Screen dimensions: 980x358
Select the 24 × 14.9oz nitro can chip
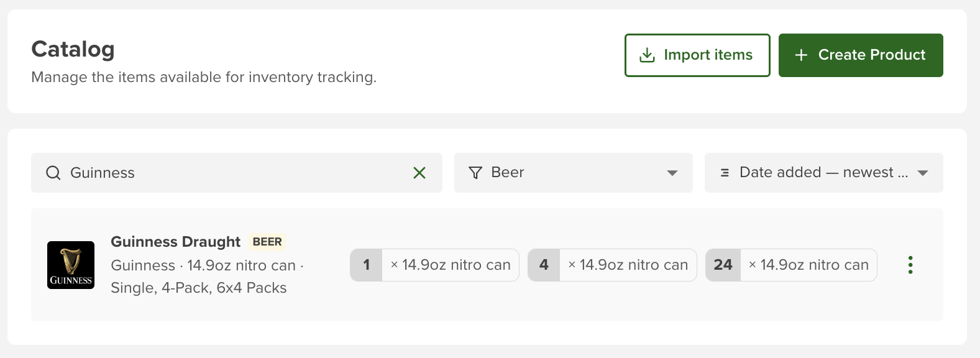point(791,265)
